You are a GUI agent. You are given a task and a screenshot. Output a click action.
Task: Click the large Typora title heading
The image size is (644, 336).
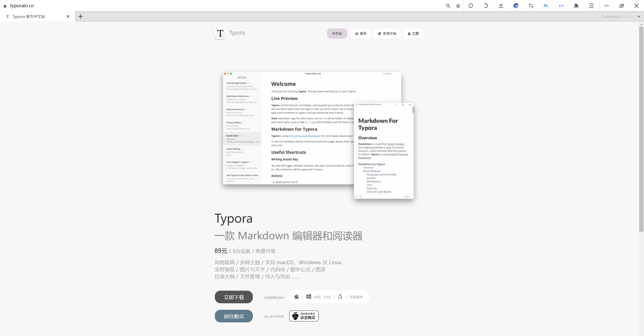pyautogui.click(x=233, y=218)
